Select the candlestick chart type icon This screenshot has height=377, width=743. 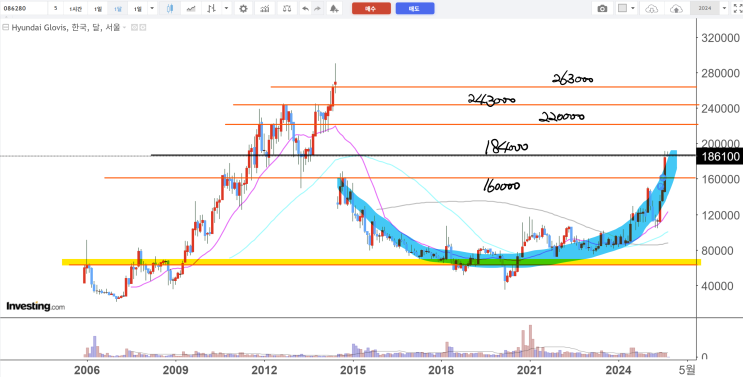170,9
